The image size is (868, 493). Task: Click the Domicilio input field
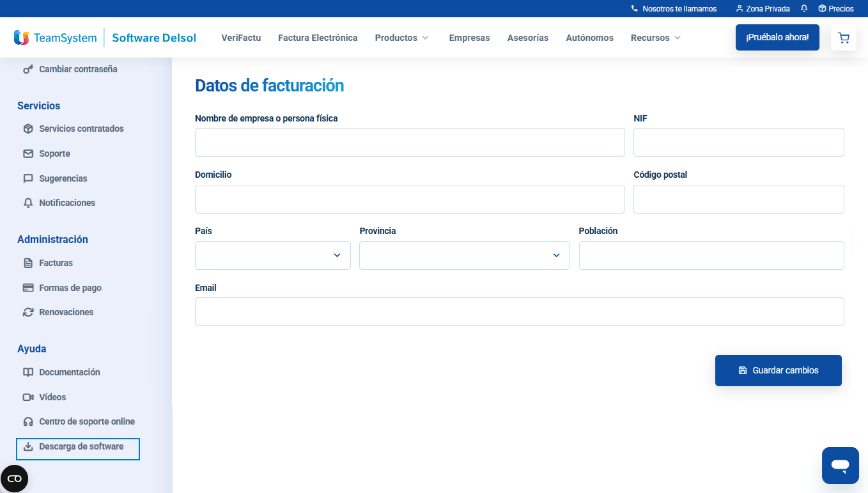(x=410, y=199)
